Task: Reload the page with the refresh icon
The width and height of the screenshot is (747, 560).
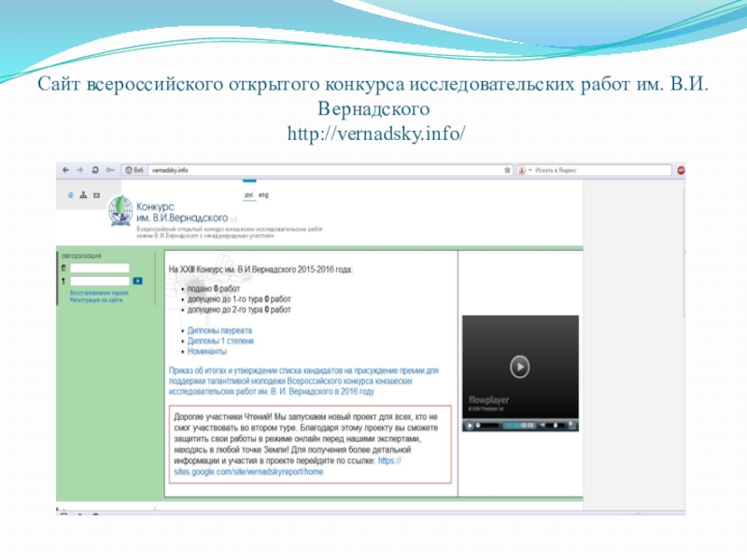Action: 95,170
